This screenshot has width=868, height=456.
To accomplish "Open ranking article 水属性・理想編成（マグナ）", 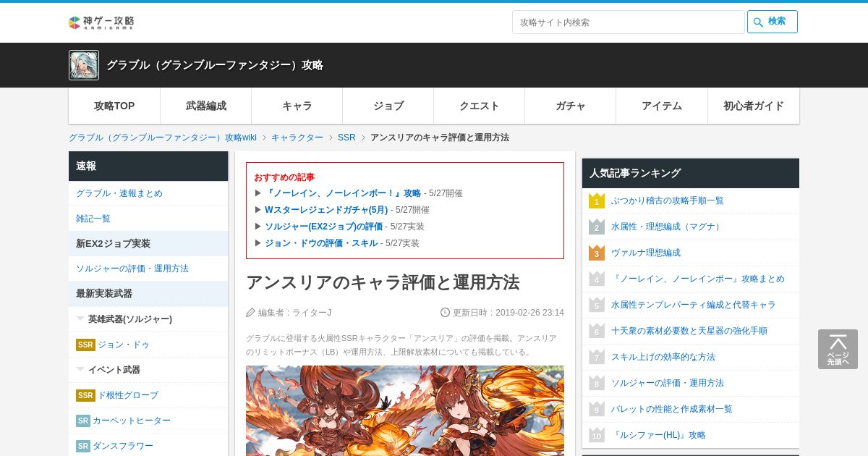I will pos(667,227).
